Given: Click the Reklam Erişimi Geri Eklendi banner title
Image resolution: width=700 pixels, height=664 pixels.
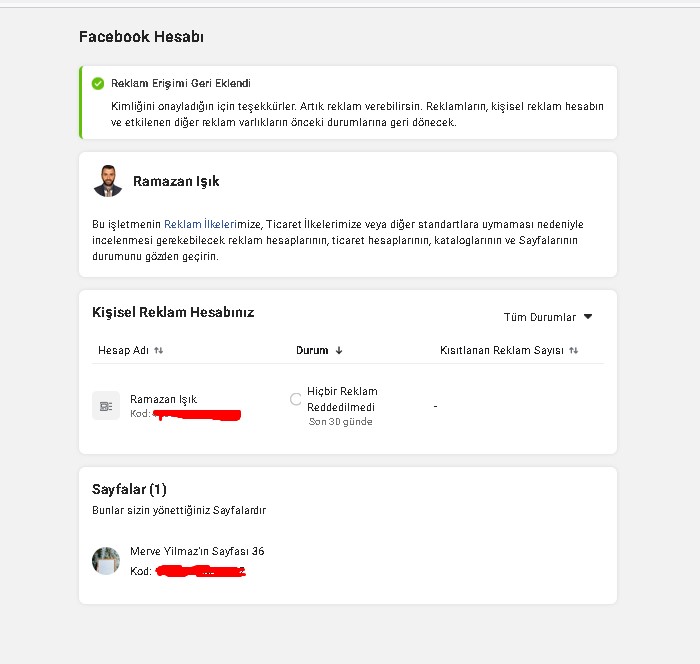Looking at the screenshot, I should pyautogui.click(x=181, y=84).
